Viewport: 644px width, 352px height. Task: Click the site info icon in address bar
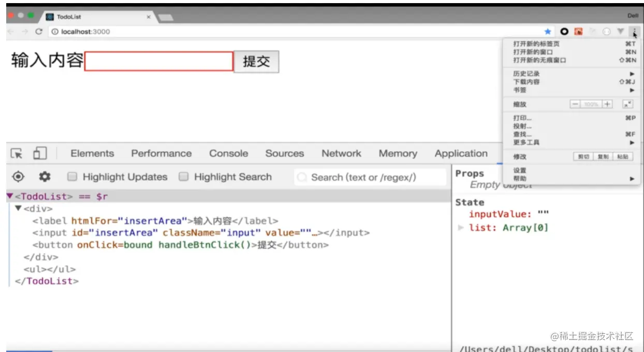55,32
